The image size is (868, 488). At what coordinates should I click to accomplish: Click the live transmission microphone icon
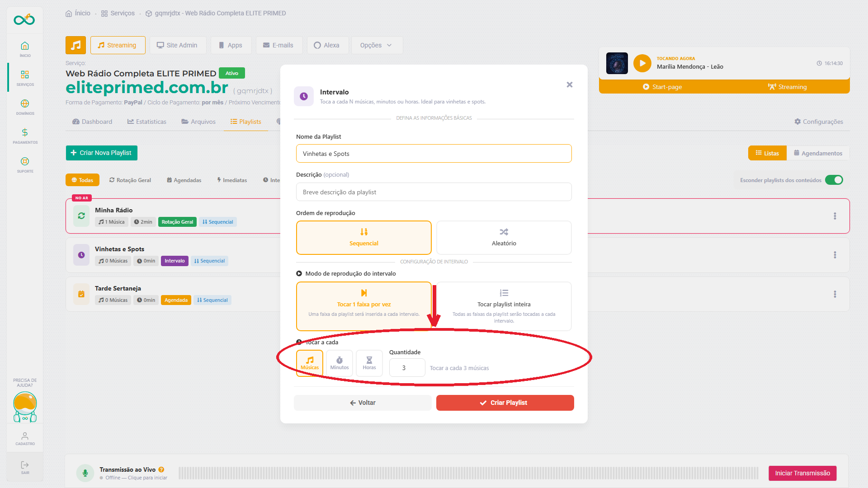pos(85,473)
